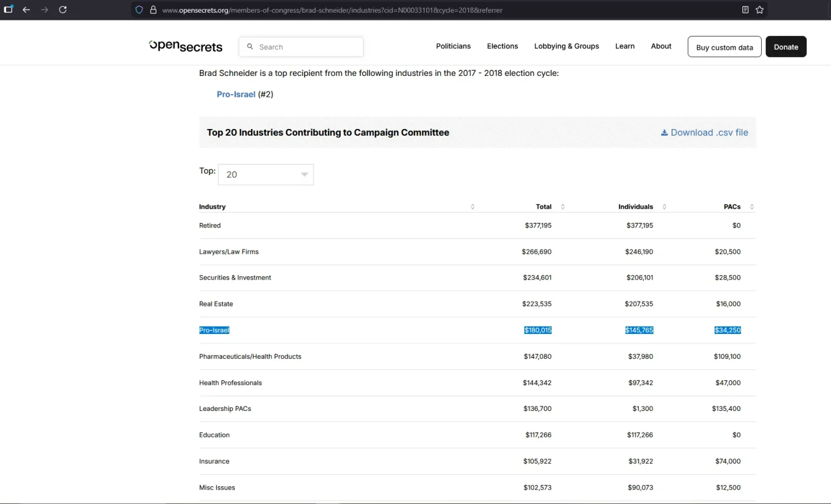
Task: Click the Top 20 Industries table heading
Action: pos(328,132)
